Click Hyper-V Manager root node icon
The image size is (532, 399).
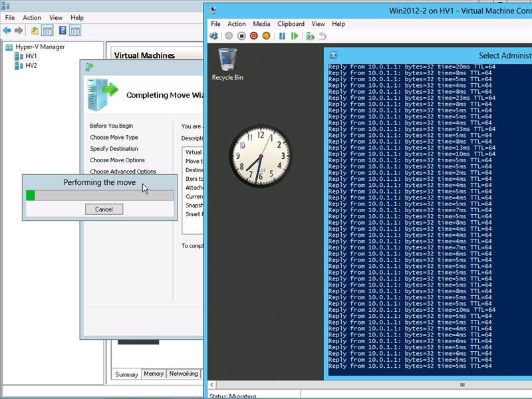click(x=9, y=47)
